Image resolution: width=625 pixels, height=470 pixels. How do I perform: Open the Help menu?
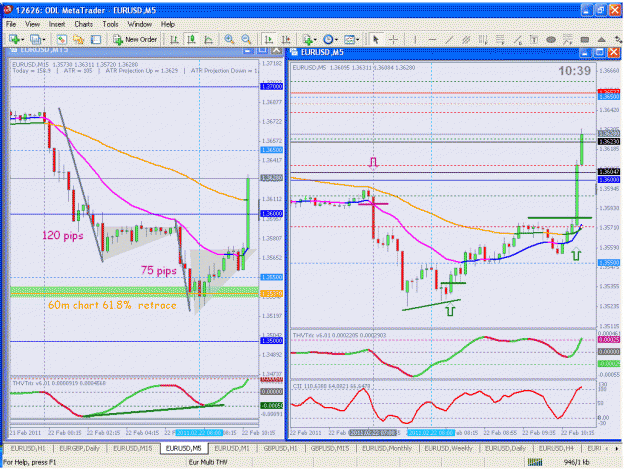(x=168, y=24)
